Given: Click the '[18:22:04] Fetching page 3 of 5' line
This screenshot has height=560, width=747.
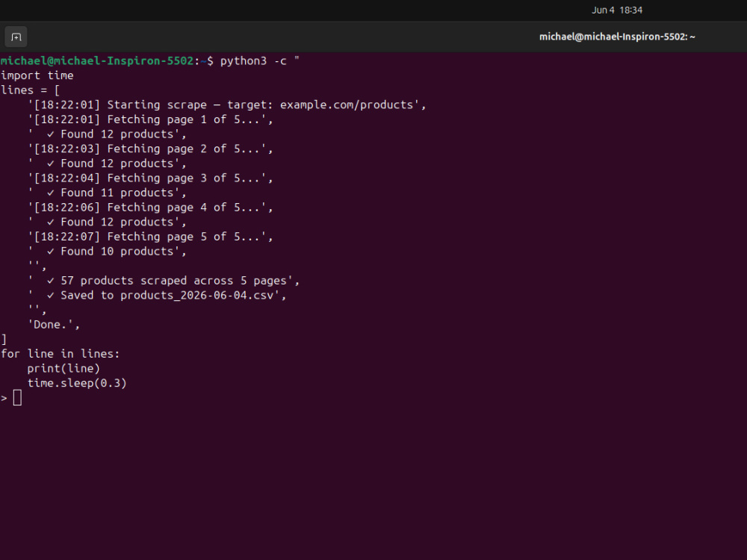Looking at the screenshot, I should point(150,178).
